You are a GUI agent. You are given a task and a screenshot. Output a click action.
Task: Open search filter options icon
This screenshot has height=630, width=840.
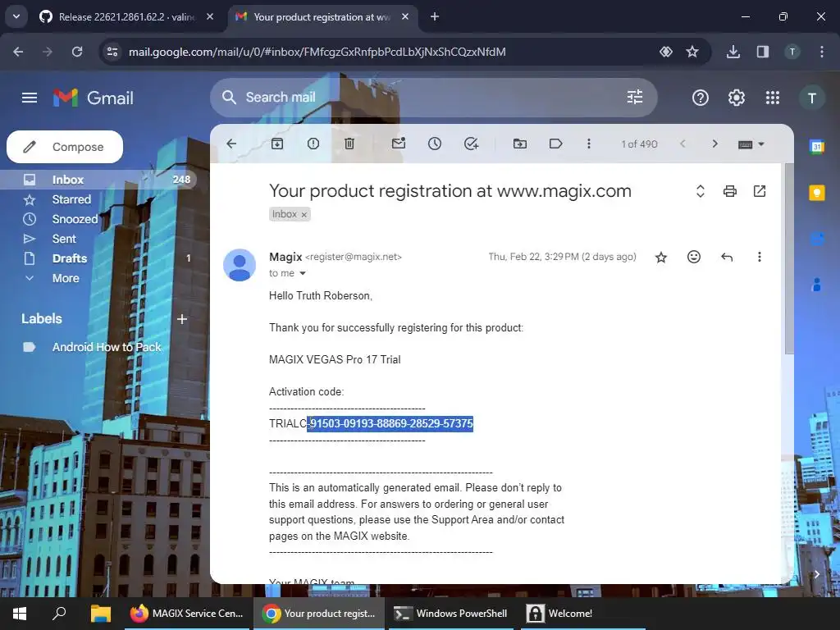(x=635, y=97)
